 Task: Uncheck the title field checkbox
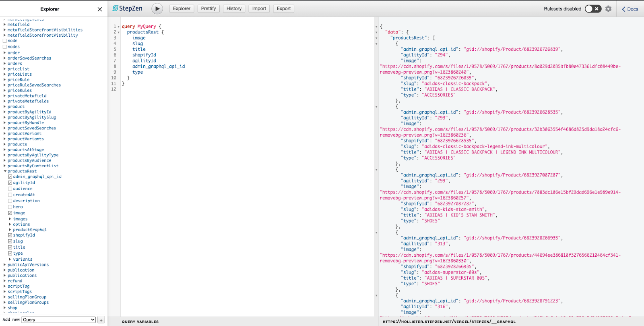coord(10,247)
